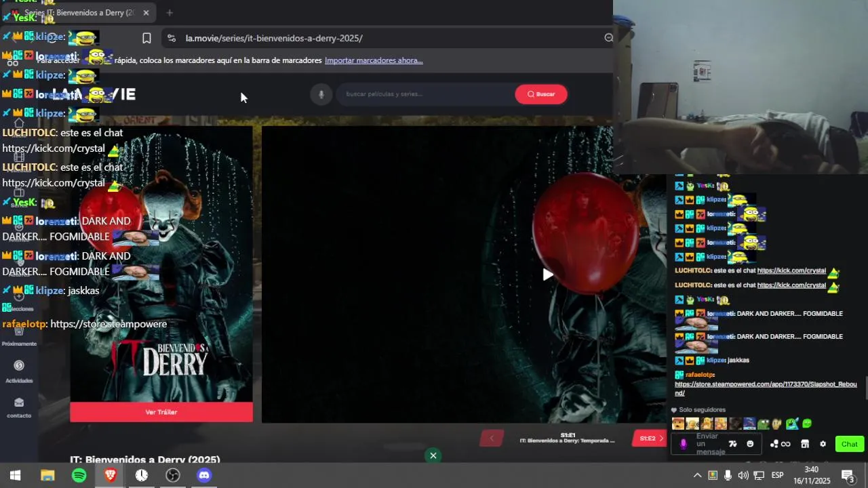Click the IT Bienvenidos a Derry poster
This screenshot has height=488, width=868.
tap(161, 264)
